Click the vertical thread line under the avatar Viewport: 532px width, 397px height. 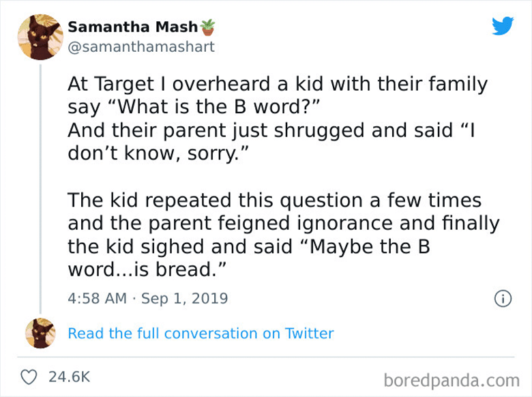tap(40, 183)
